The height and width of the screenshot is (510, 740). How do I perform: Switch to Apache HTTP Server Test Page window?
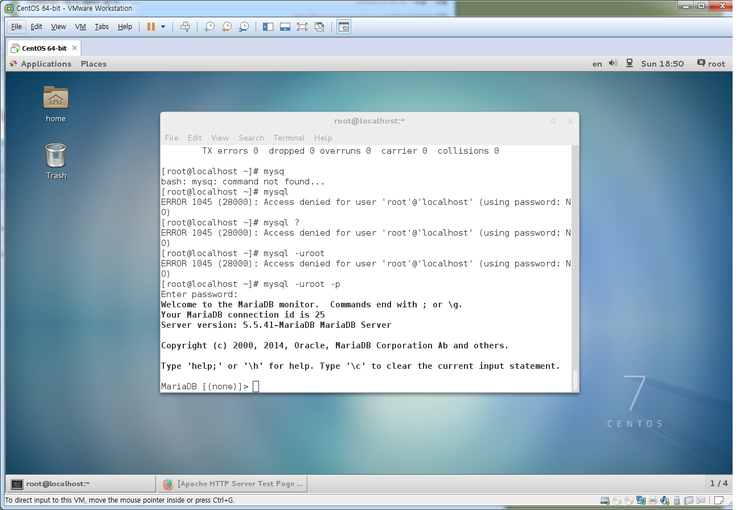[x=233, y=484]
